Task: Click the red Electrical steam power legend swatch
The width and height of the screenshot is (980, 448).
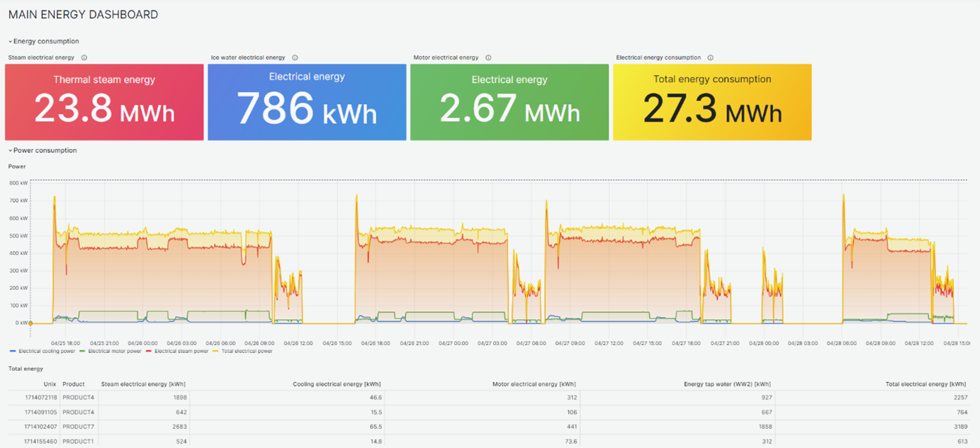Action: pyautogui.click(x=149, y=351)
